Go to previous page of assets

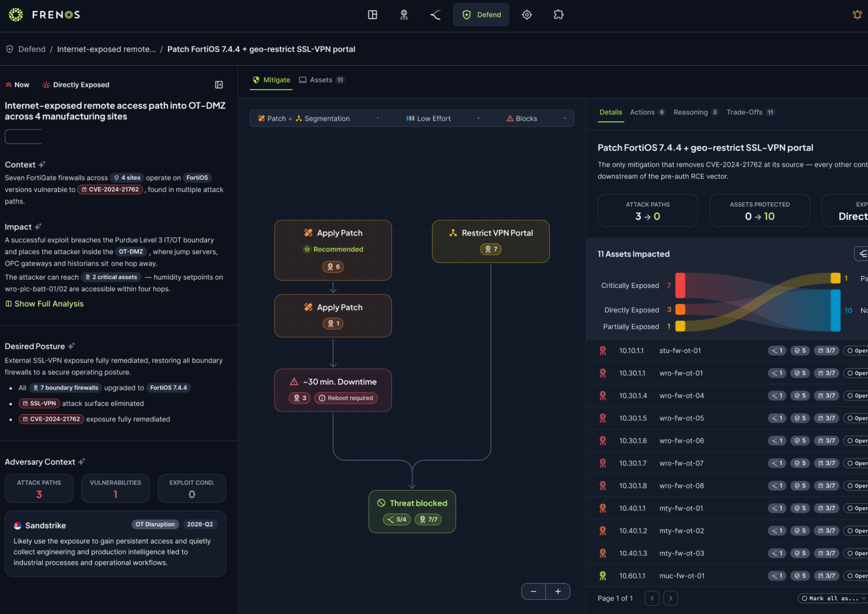652,598
